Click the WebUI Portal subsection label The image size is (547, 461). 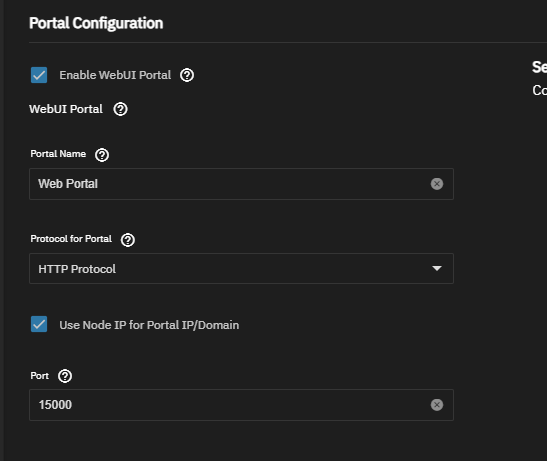point(66,109)
